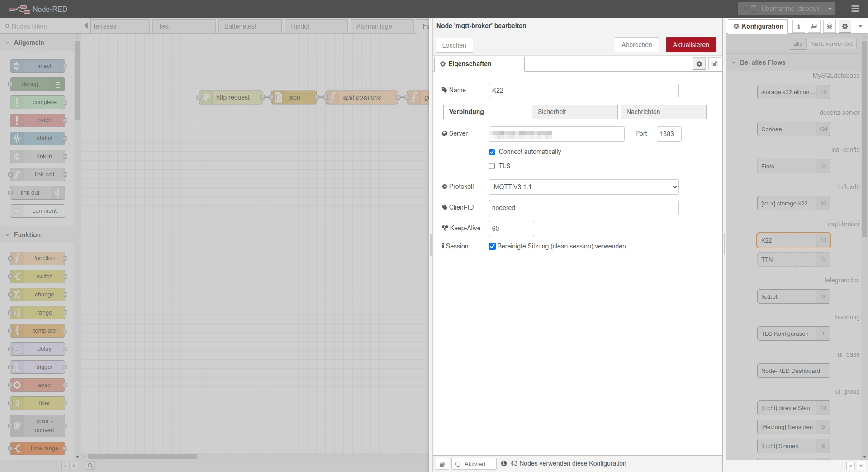Click the Client-ID input field

pos(583,208)
